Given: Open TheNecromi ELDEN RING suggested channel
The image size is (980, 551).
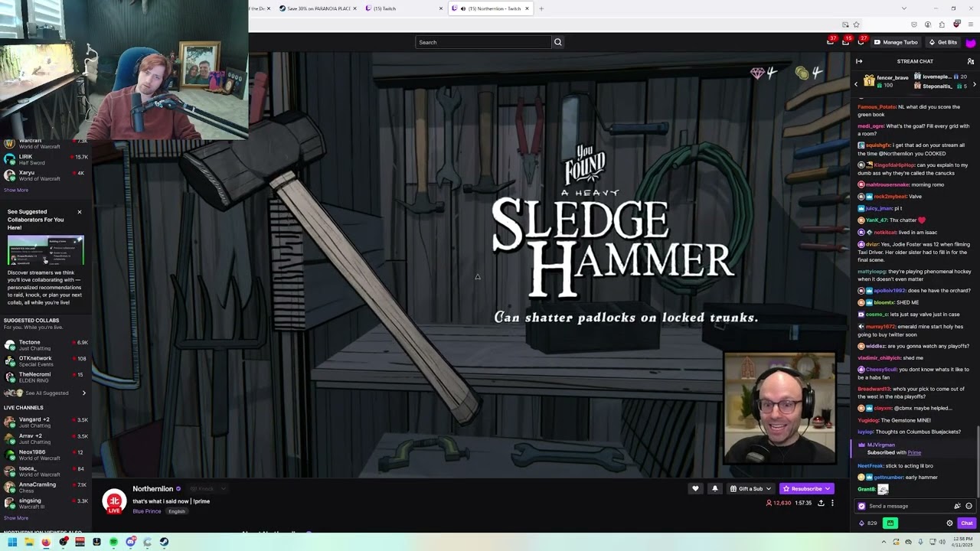Looking at the screenshot, I should tap(46, 377).
